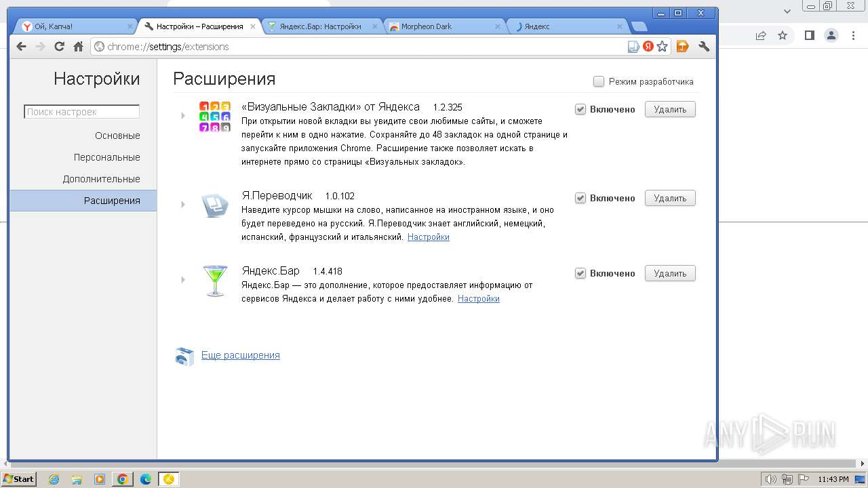Switch to the Morpheon Dark tab
Screen dimensions: 868x488
pyautogui.click(x=446, y=26)
